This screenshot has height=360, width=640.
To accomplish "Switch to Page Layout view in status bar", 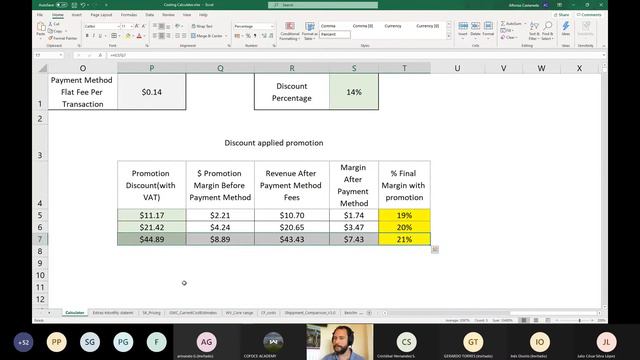I will click(536, 320).
